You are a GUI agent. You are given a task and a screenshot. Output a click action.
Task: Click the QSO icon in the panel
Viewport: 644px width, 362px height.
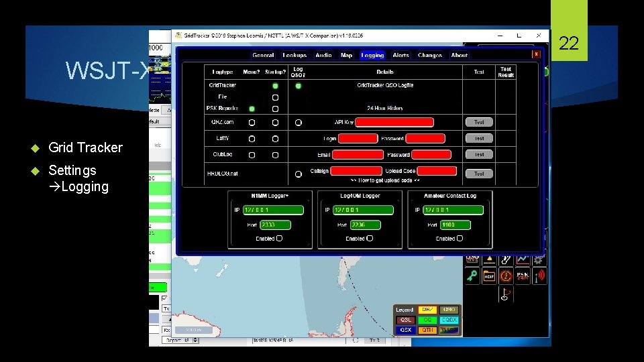point(472,259)
